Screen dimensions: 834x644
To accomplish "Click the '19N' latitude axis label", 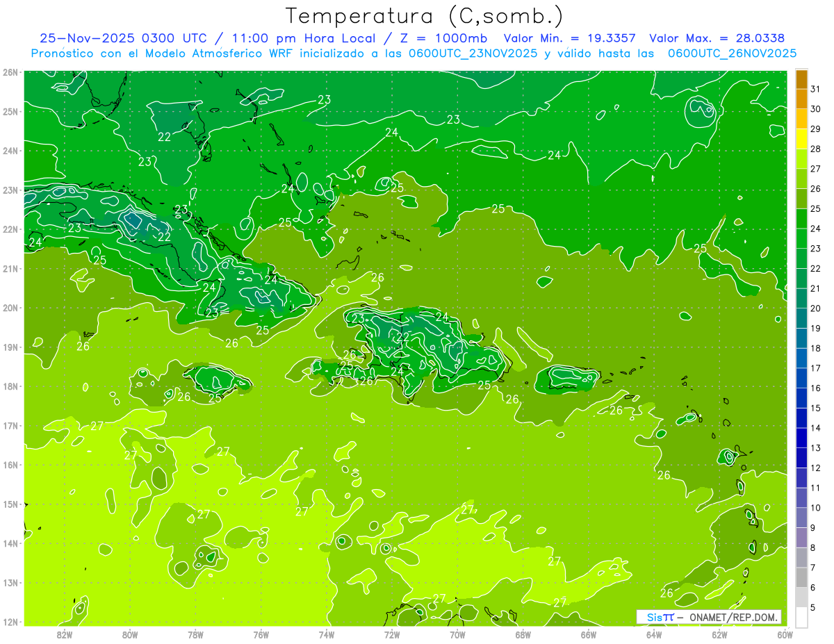I will point(10,347).
